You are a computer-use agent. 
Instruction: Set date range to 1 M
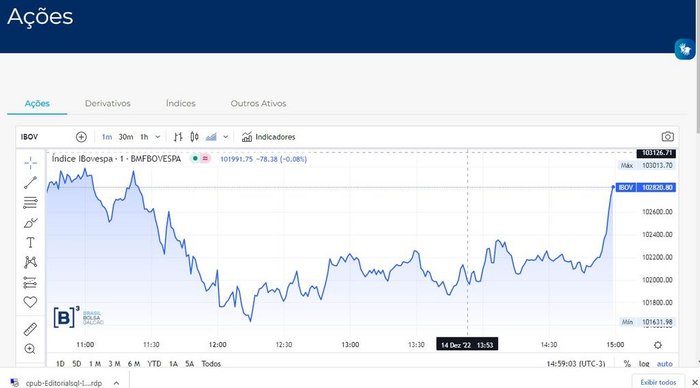pos(95,364)
